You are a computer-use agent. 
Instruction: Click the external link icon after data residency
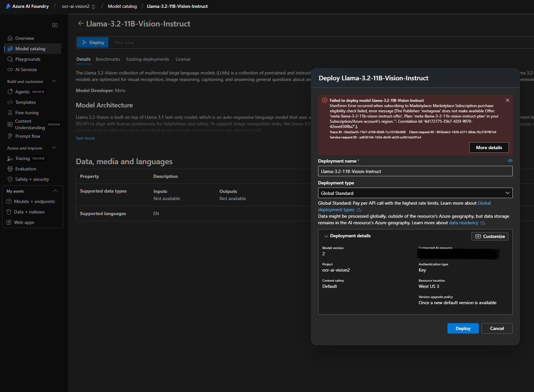[482, 223]
